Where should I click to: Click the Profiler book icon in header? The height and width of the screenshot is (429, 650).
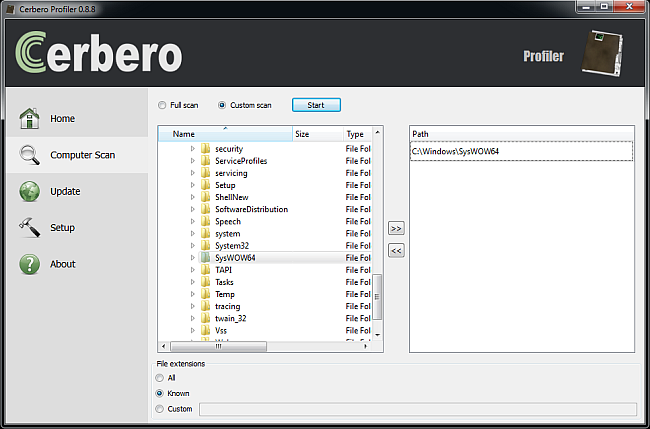(x=602, y=53)
